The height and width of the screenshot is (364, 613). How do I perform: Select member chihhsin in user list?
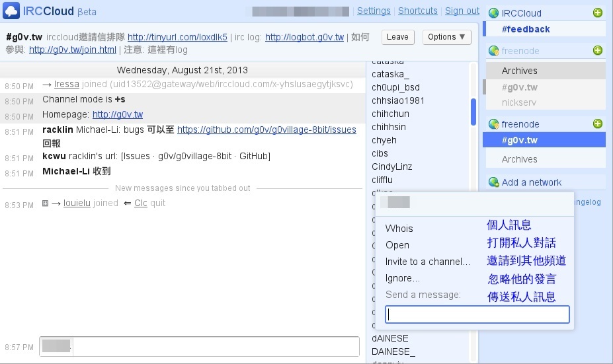pos(389,127)
